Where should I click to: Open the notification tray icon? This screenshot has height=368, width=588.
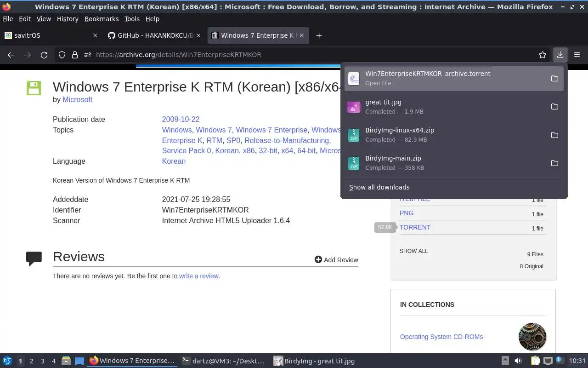point(559,360)
